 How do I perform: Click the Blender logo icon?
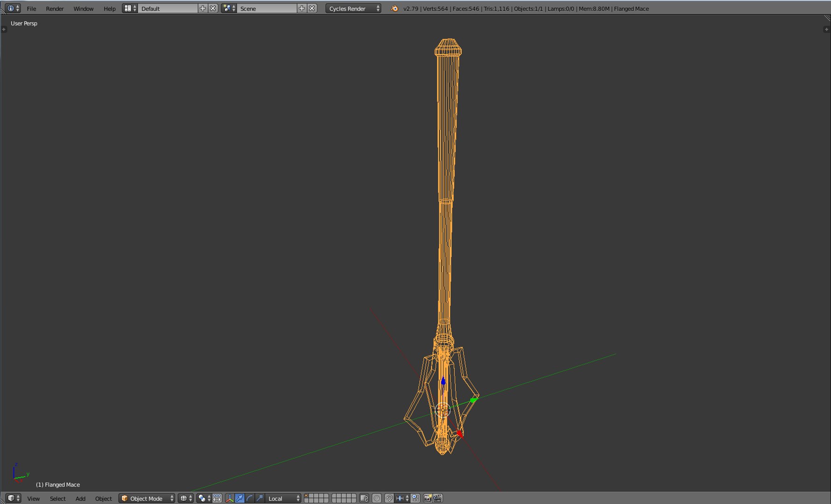coord(394,8)
